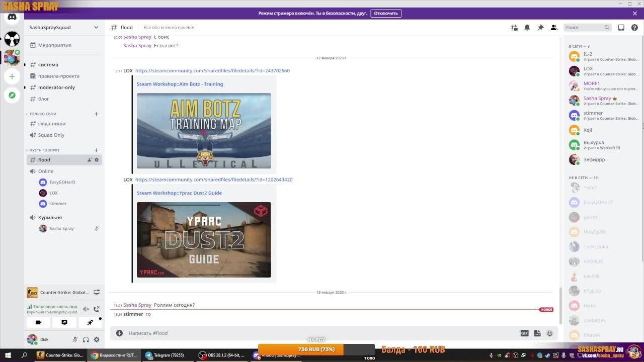Click the Add a Server plus icon
644x362 pixels.
point(12,76)
